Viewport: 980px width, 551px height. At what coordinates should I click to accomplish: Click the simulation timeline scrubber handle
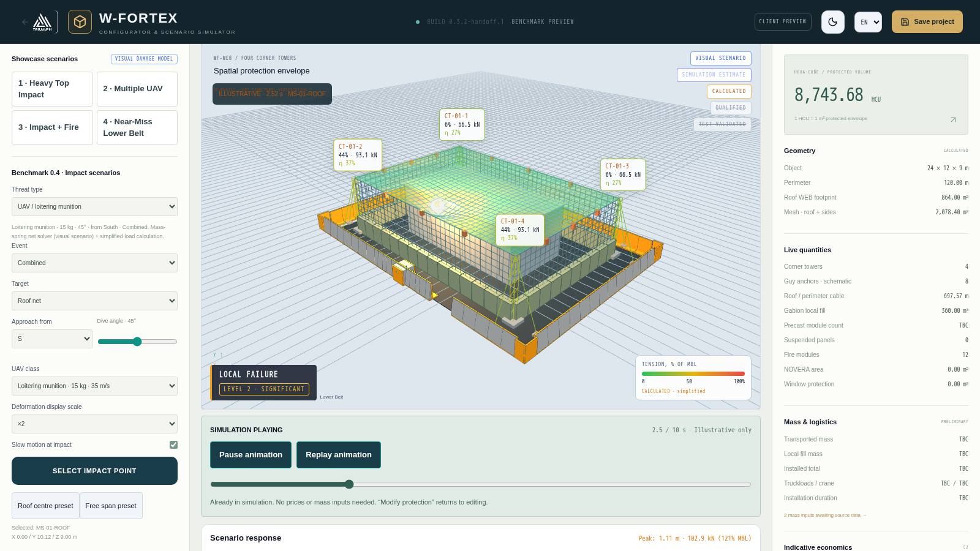tap(349, 484)
